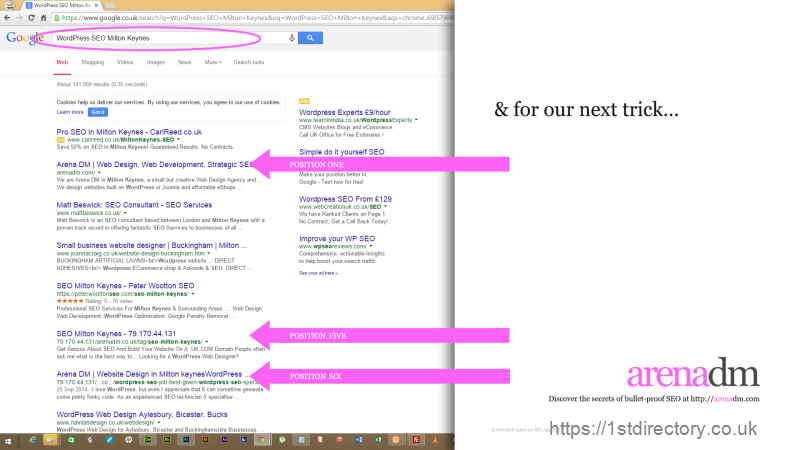This screenshot has height=450, width=800.
Task: Launch Internet Explorer from the taskbar
Action: click(x=33, y=440)
